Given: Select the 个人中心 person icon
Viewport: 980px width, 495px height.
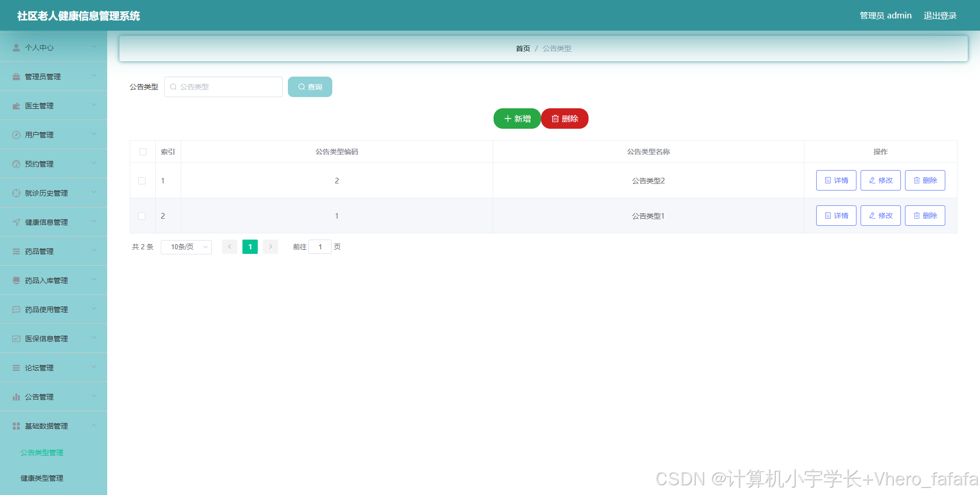Looking at the screenshot, I should click(16, 47).
